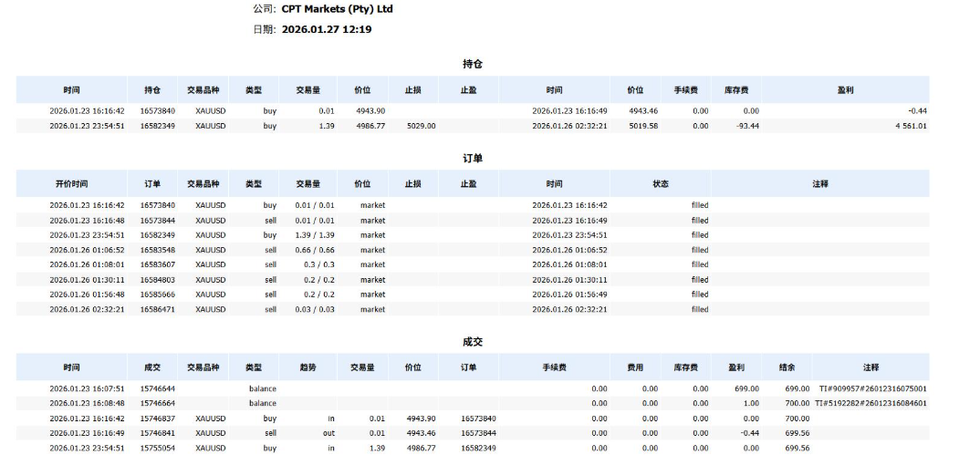Click the 状态 column header in orders table
Screen dimensions: 980x455
tap(661, 183)
